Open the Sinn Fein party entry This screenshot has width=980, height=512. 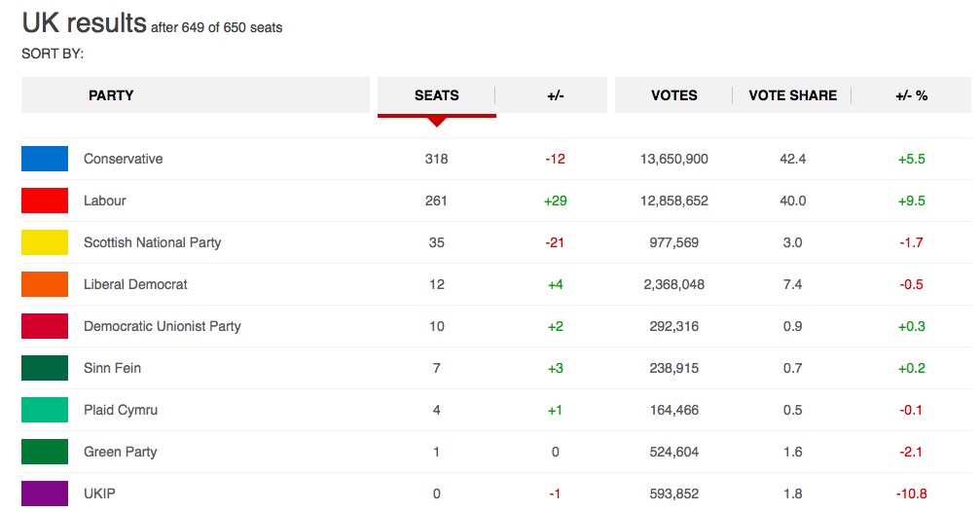click(x=113, y=368)
